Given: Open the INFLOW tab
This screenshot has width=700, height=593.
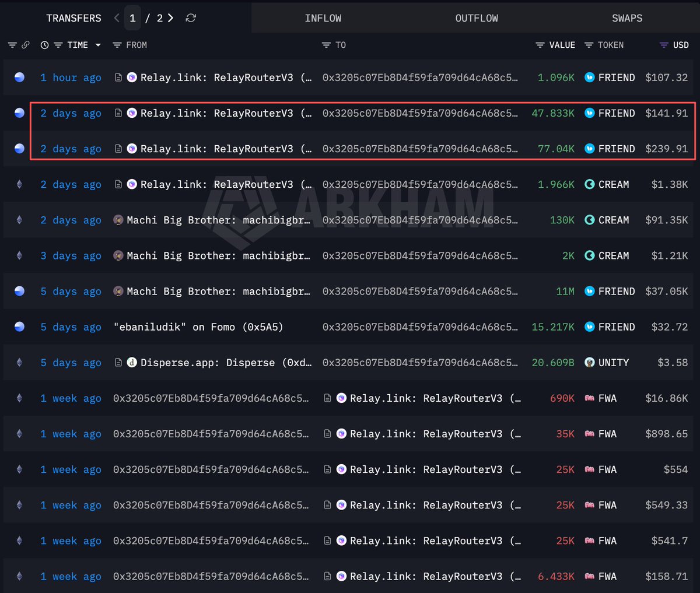Looking at the screenshot, I should pos(323,18).
